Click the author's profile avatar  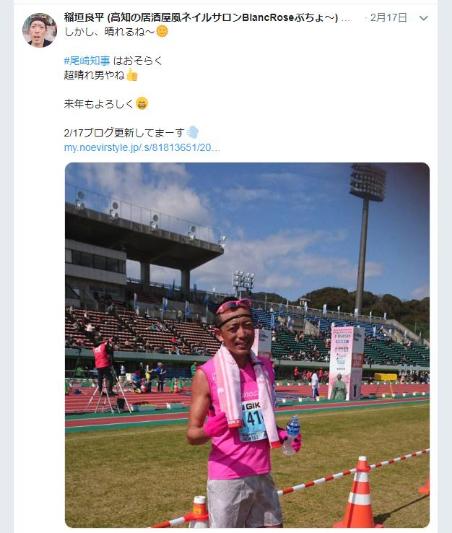point(39,30)
